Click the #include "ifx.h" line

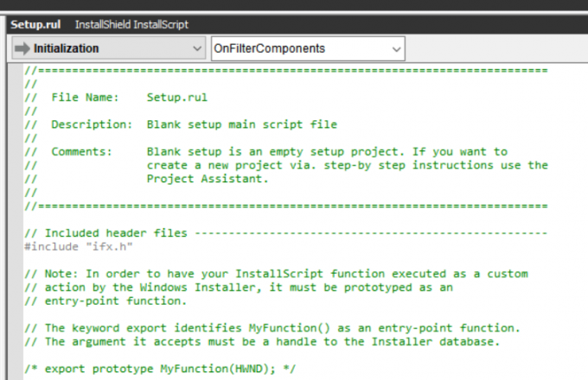coord(79,246)
